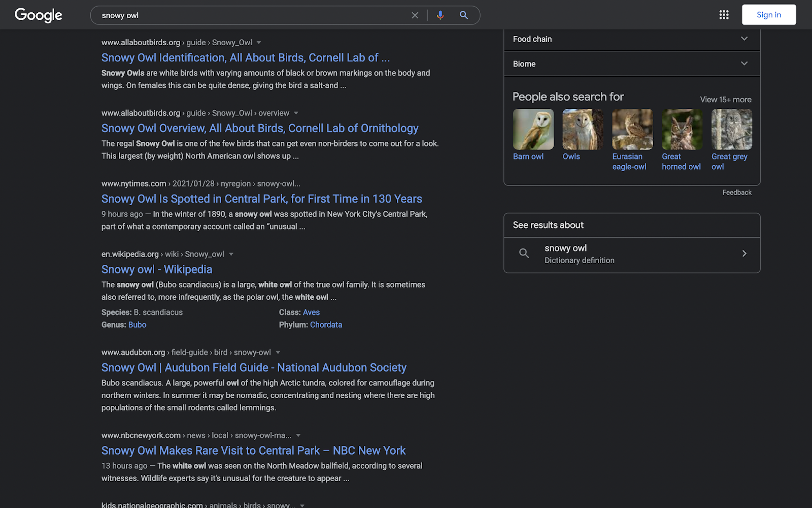812x508 pixels.
Task: Open the breadcrumb dropdown on the Wikipedia result
Action: [x=231, y=254]
